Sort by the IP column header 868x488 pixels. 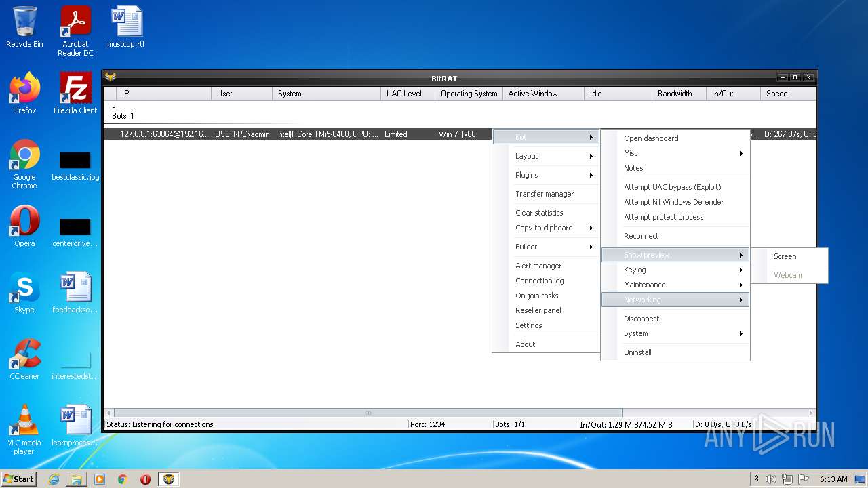pos(163,94)
